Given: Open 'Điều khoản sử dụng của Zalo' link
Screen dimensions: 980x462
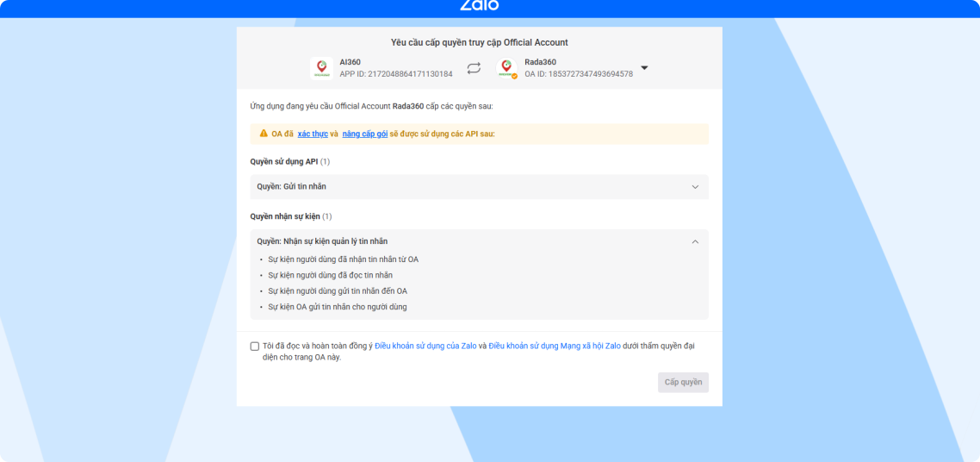Looking at the screenshot, I should pyautogui.click(x=425, y=346).
